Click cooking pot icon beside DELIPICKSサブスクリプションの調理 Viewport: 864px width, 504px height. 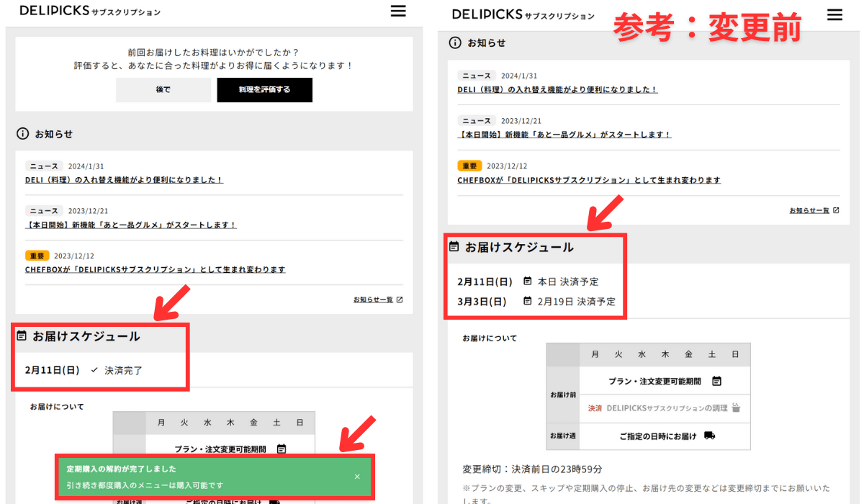click(x=736, y=408)
